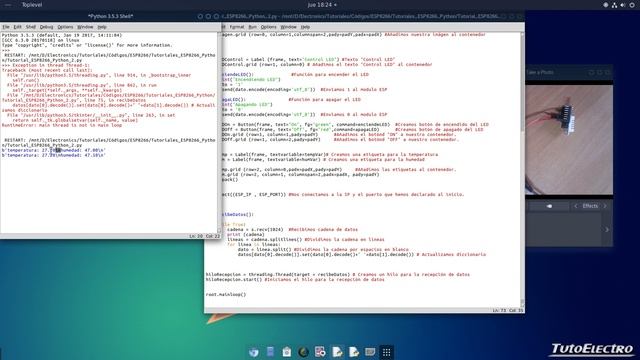The height and width of the screenshot is (360, 640).
Task: Open the clock and calendar in the top bar
Action: [x=322, y=5]
